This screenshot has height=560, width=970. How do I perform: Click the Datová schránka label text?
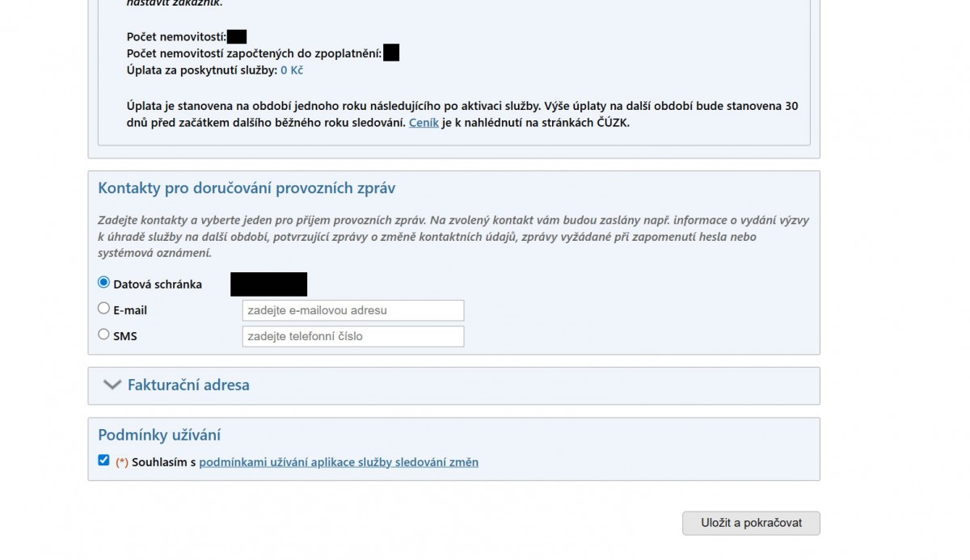click(158, 284)
